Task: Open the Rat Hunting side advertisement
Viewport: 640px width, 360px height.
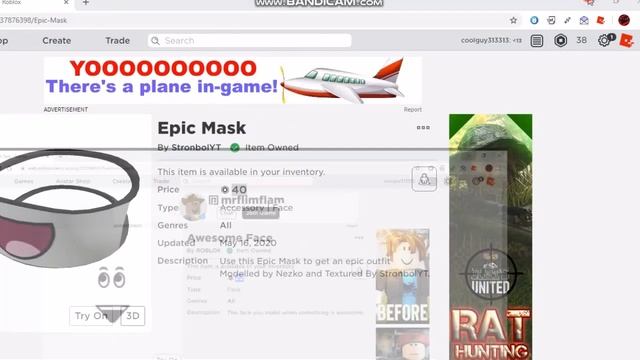Action: (491, 237)
